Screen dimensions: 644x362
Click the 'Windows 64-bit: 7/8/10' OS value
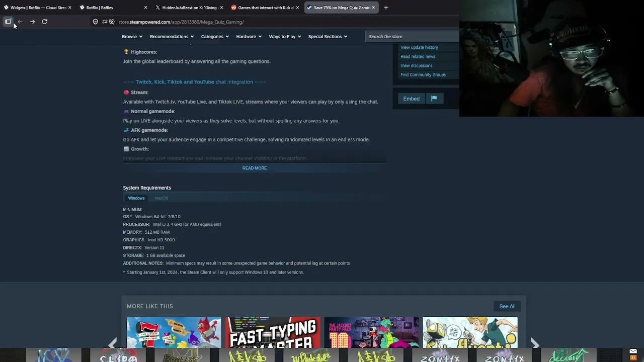click(157, 217)
